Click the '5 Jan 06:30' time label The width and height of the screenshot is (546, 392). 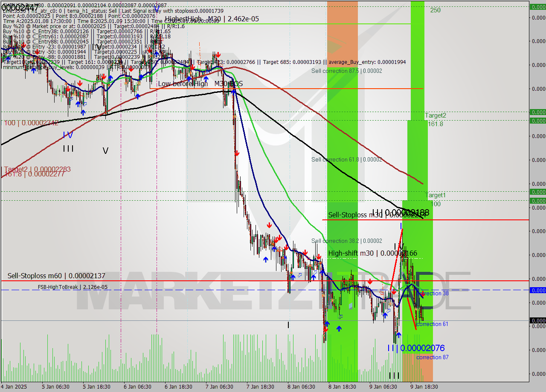pos(55,387)
